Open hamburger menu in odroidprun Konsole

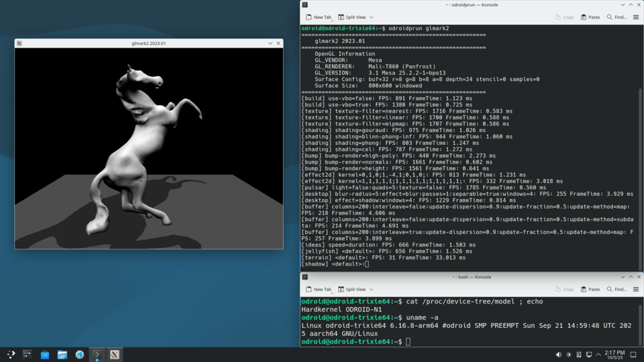pos(636,17)
